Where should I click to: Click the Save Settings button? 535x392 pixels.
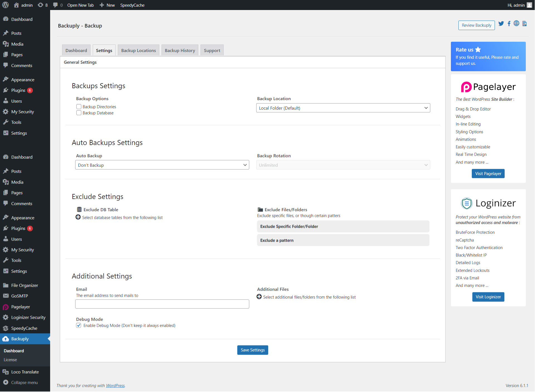252,350
